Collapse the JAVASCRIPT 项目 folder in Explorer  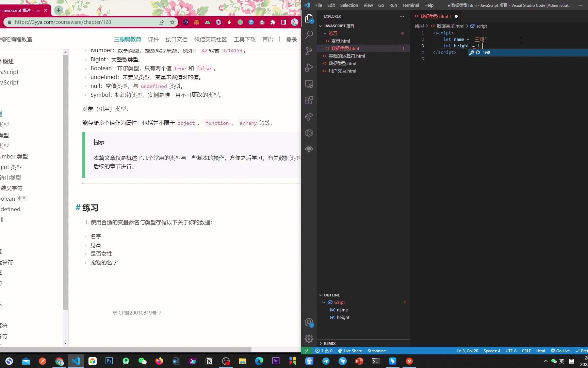(x=321, y=26)
